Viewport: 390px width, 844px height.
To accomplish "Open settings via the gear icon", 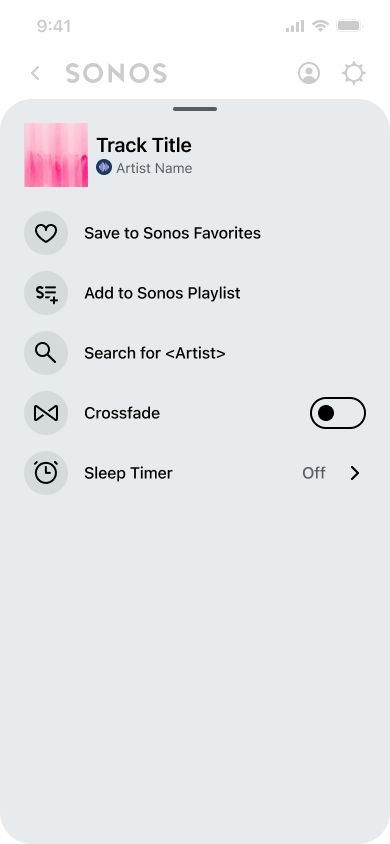I will [354, 73].
